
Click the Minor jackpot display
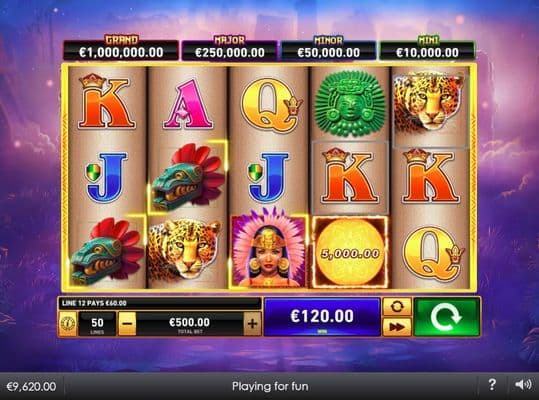click(328, 49)
